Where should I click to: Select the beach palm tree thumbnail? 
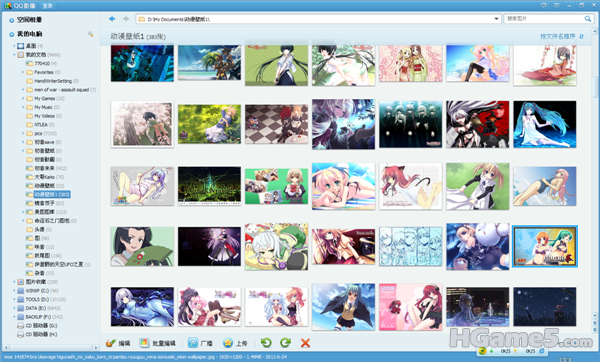(209, 62)
